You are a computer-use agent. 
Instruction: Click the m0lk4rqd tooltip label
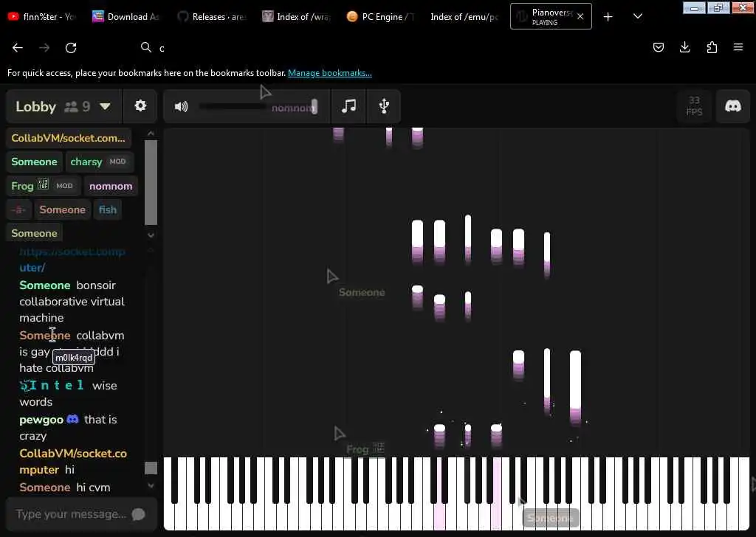[74, 357]
